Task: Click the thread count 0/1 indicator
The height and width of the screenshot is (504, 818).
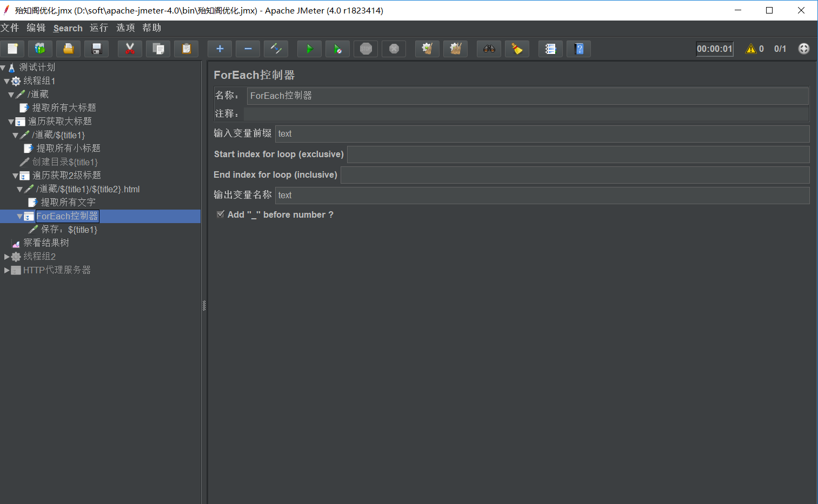Action: (780, 49)
